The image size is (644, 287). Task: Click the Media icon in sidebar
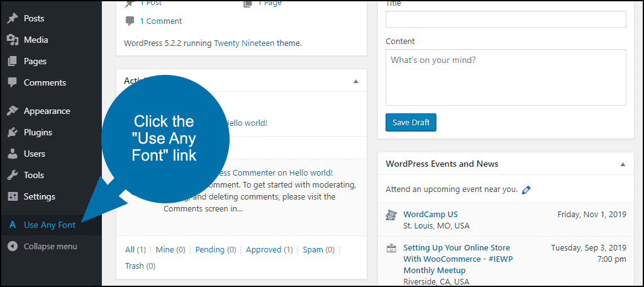click(12, 40)
